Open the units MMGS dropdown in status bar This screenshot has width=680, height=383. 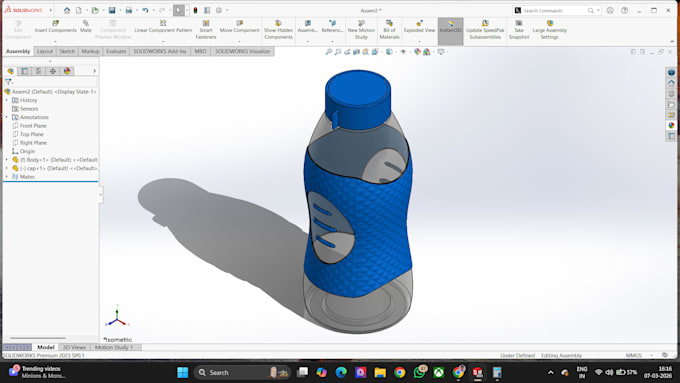651,355
